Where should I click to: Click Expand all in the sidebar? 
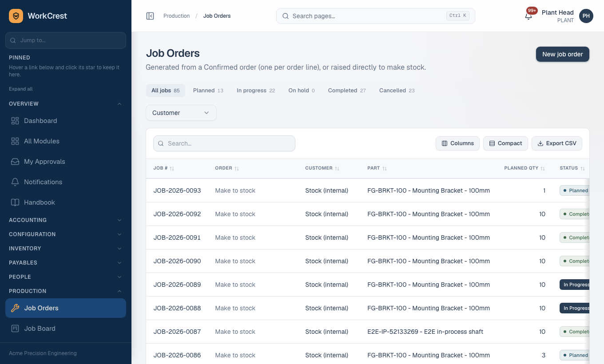point(21,89)
